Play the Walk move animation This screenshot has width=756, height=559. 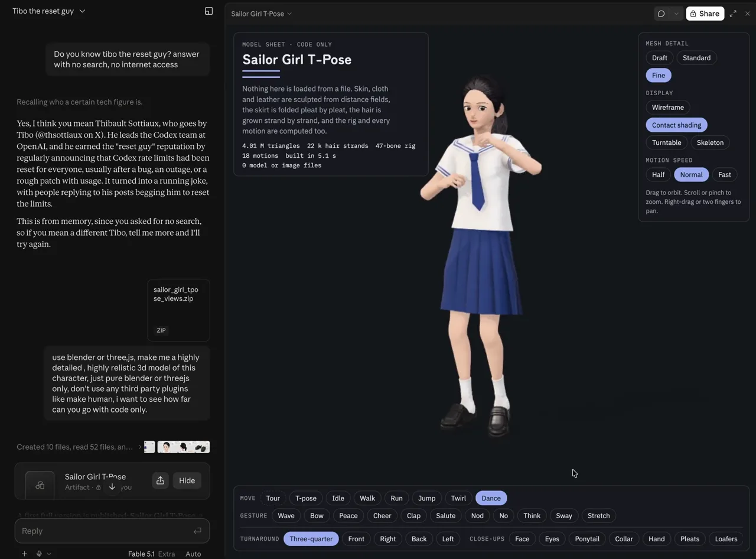pyautogui.click(x=367, y=498)
